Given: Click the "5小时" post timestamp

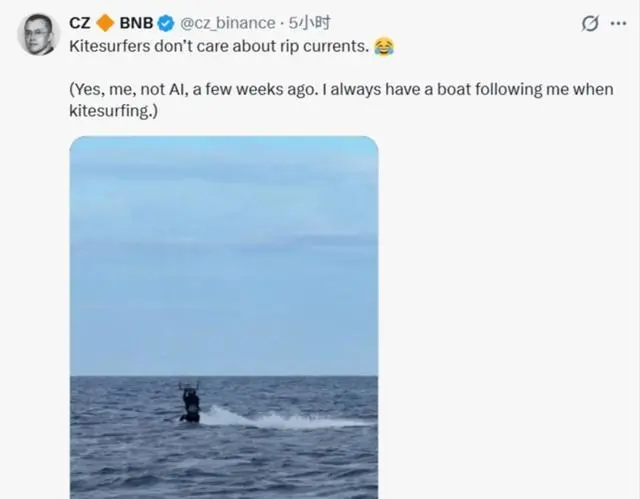Looking at the screenshot, I should click(309, 23).
